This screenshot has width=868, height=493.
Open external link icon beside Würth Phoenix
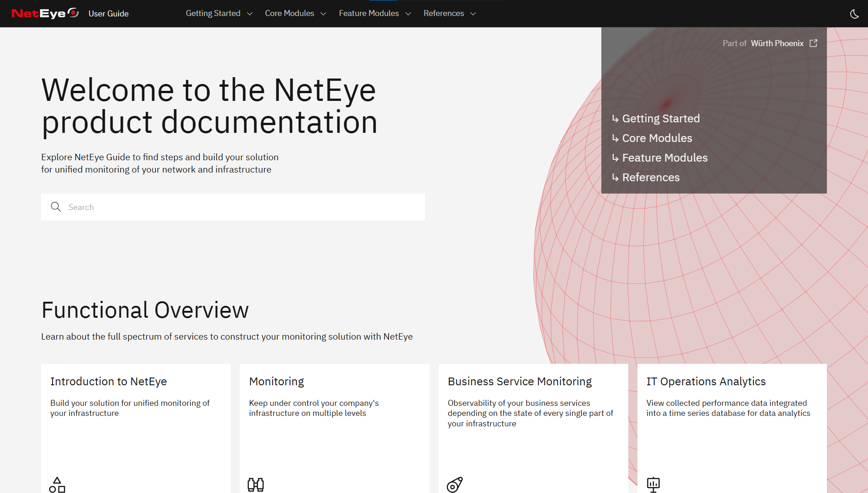(x=813, y=43)
